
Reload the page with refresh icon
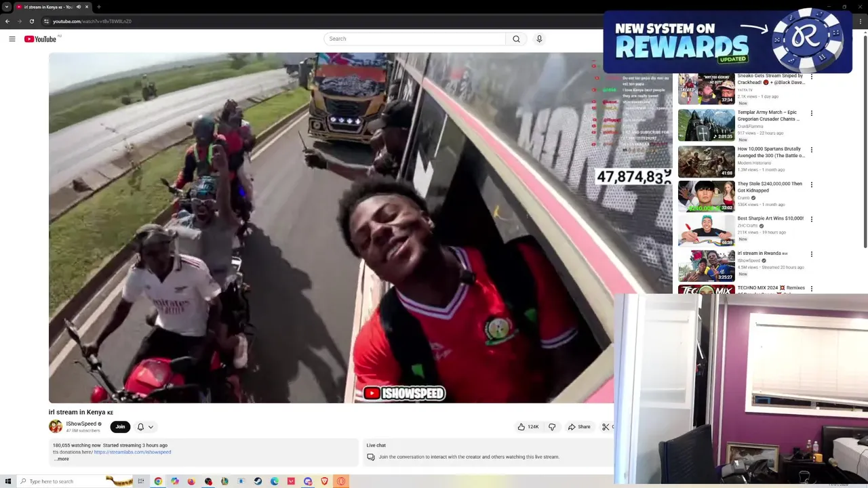(x=31, y=21)
